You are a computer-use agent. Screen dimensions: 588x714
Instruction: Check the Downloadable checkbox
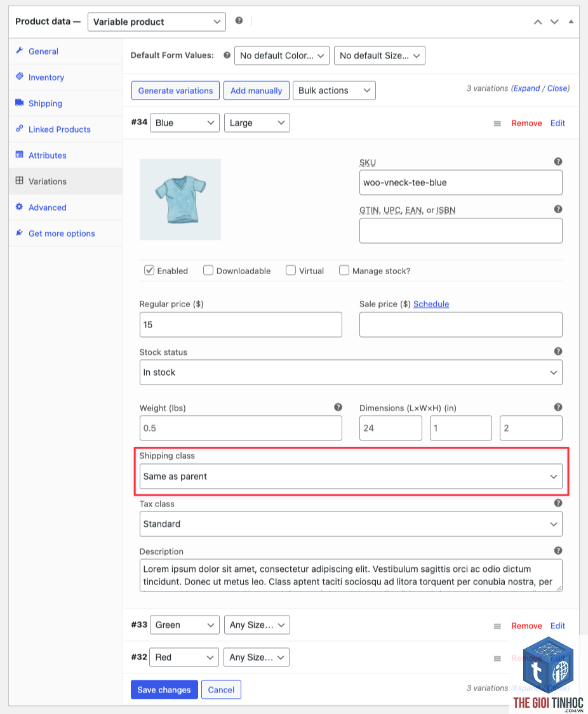[208, 270]
